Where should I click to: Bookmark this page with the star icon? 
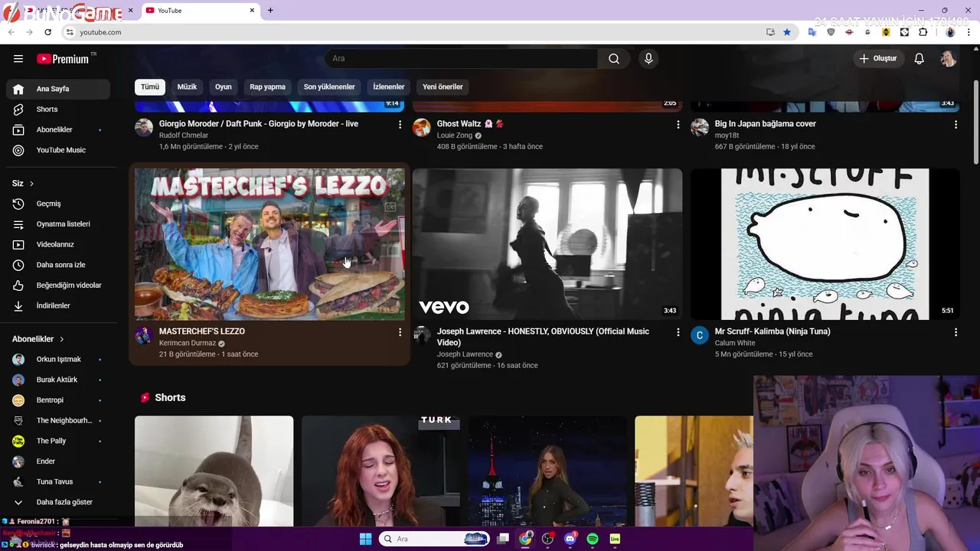coord(787,32)
